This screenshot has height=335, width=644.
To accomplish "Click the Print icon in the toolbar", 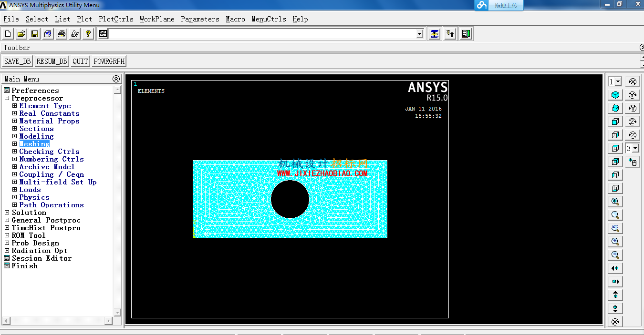I will [62, 34].
